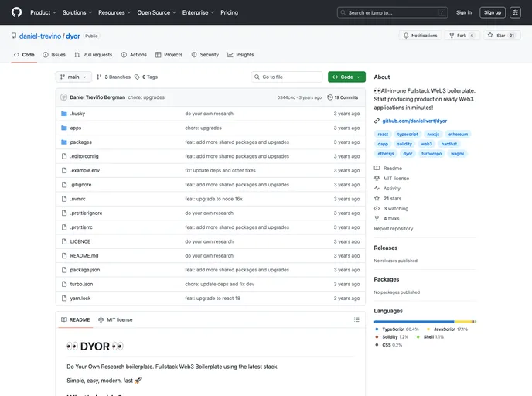The image size is (532, 396).
Task: Select the turborepo topic tag
Action: pyautogui.click(x=431, y=154)
